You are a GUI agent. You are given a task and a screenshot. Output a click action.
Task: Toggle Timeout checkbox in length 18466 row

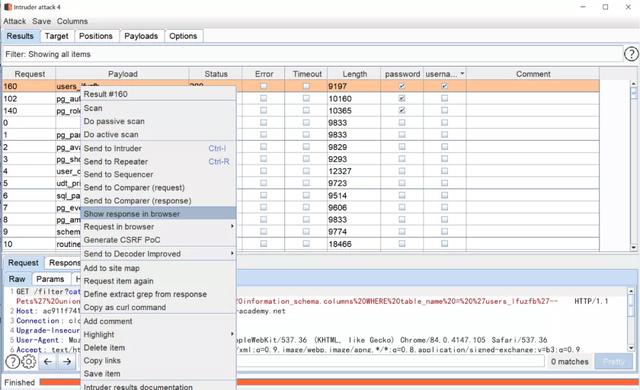306,244
